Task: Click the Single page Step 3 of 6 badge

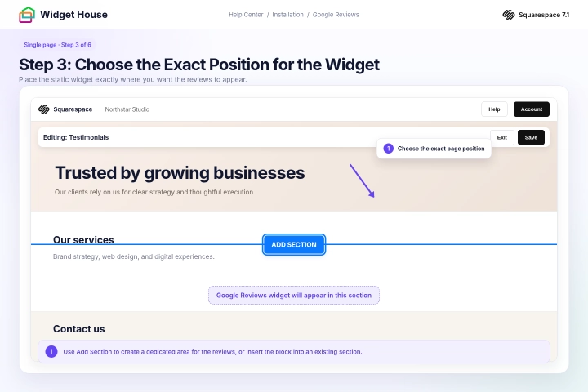Action: (57, 45)
